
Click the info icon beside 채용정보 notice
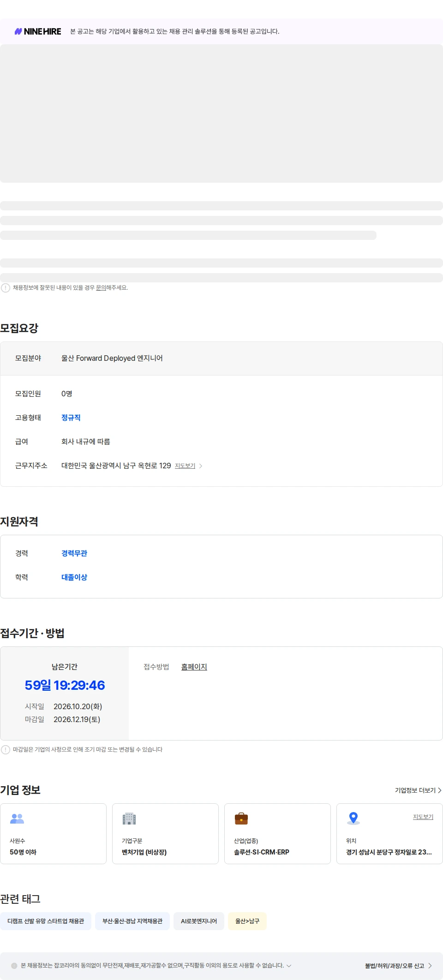coord(6,288)
